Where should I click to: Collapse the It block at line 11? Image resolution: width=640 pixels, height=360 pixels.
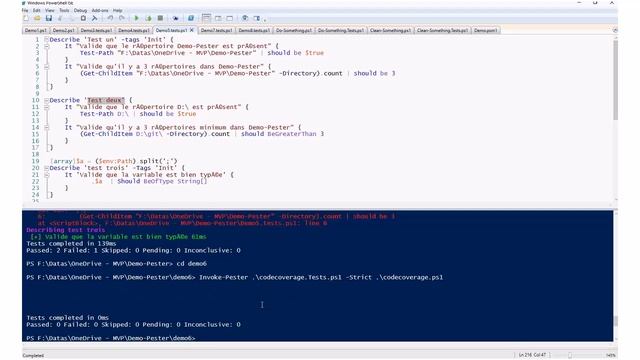click(x=47, y=107)
